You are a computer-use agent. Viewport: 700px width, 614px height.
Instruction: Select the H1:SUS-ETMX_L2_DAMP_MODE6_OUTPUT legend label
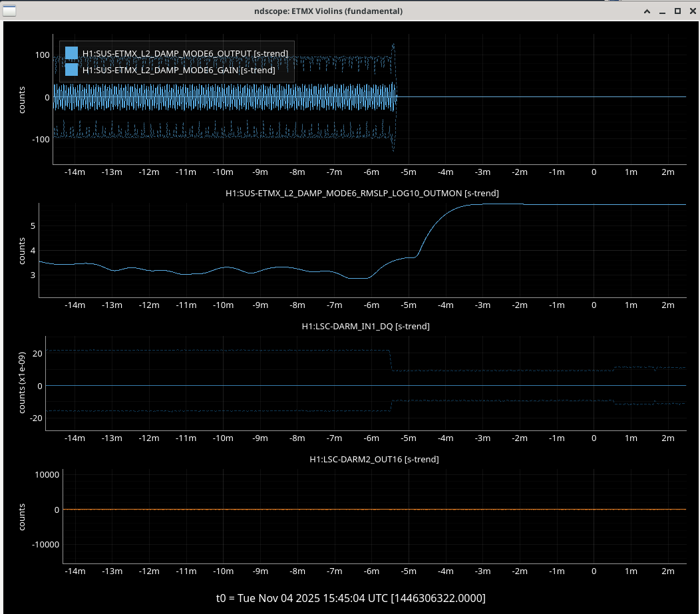(x=185, y=53)
